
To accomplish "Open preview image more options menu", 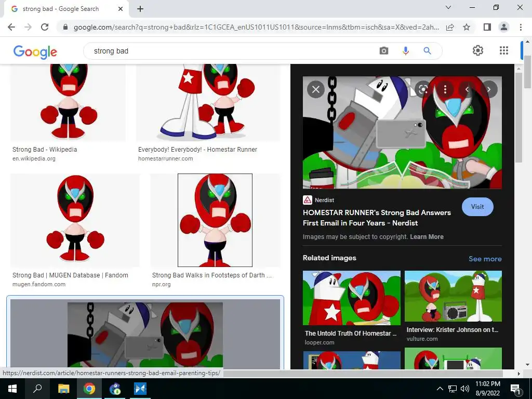I will click(445, 89).
